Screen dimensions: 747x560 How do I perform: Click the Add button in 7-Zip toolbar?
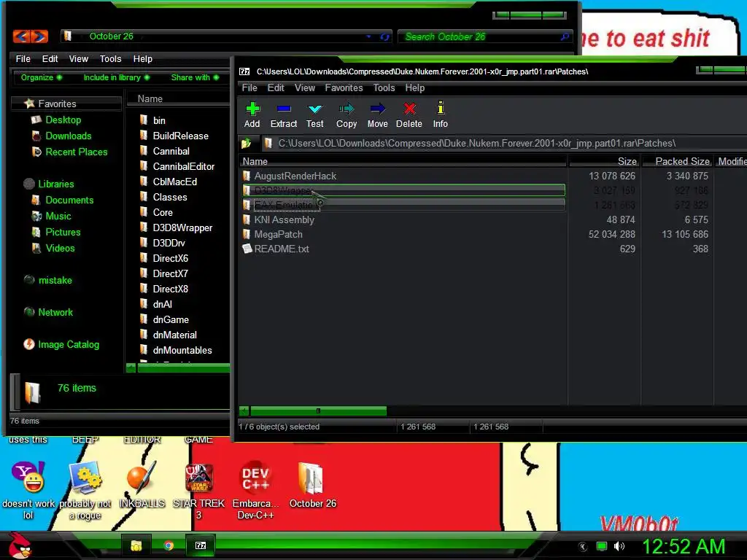(252, 114)
